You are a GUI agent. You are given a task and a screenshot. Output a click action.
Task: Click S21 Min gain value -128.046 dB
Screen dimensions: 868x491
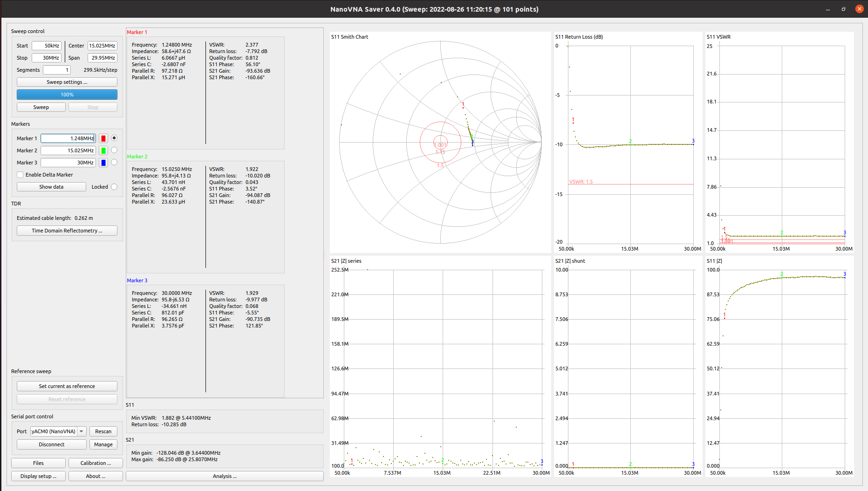pyautogui.click(x=188, y=453)
